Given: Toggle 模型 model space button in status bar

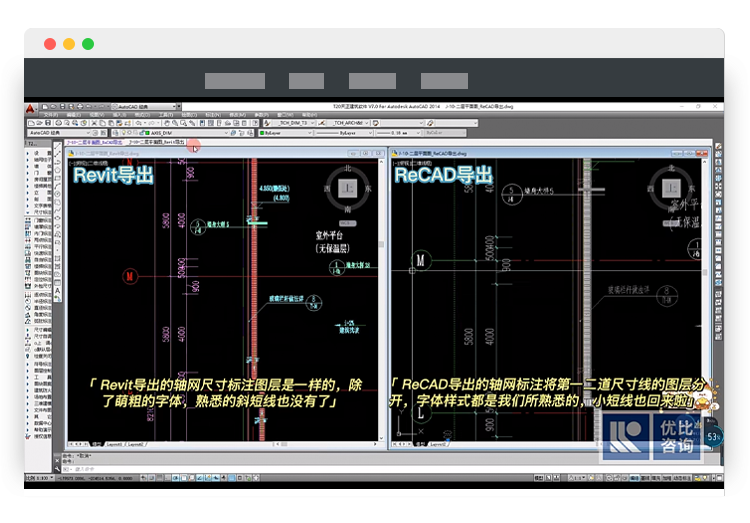Looking at the screenshot, I should pos(538,478).
